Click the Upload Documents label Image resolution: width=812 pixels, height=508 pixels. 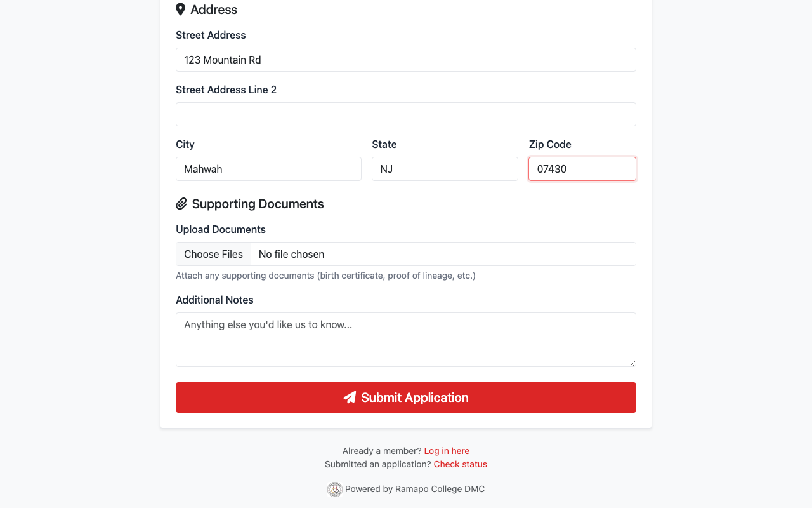(221, 229)
